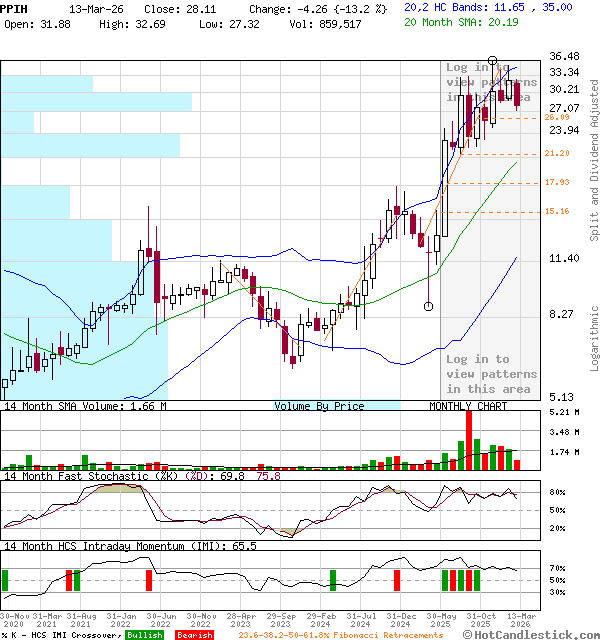Select the 26.09 Fibonacci retracement level
Image resolution: width=600 pixels, height=640 pixels.
557,118
